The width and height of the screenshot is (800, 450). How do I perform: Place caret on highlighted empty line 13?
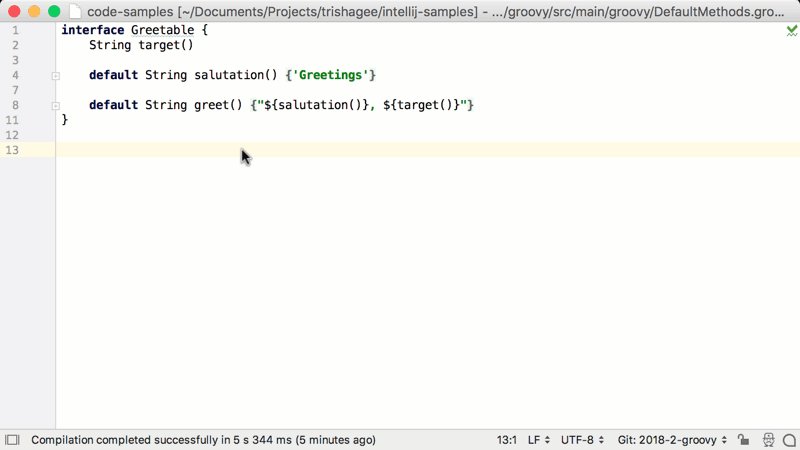pyautogui.click(x=428, y=150)
